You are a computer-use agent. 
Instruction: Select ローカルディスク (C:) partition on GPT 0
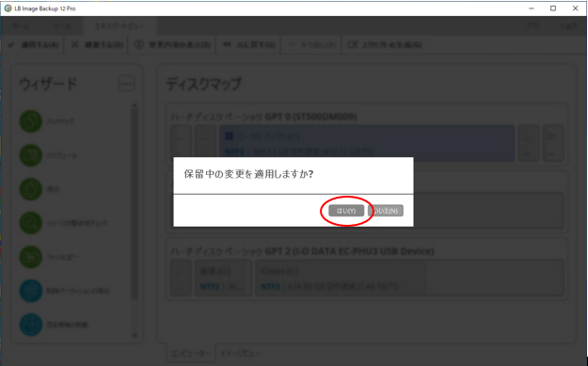pos(367,144)
